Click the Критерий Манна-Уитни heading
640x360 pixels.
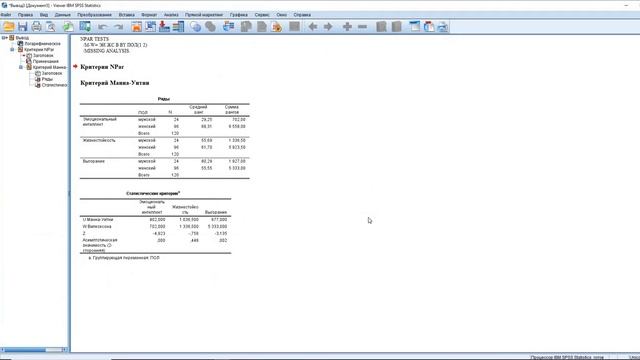(x=115, y=83)
